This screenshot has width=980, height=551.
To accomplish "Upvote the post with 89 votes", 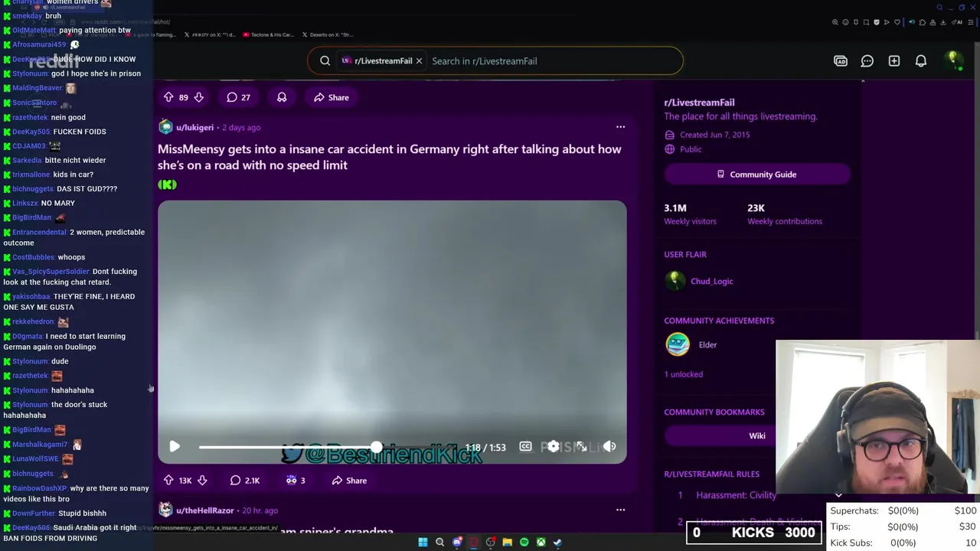I will tap(168, 97).
